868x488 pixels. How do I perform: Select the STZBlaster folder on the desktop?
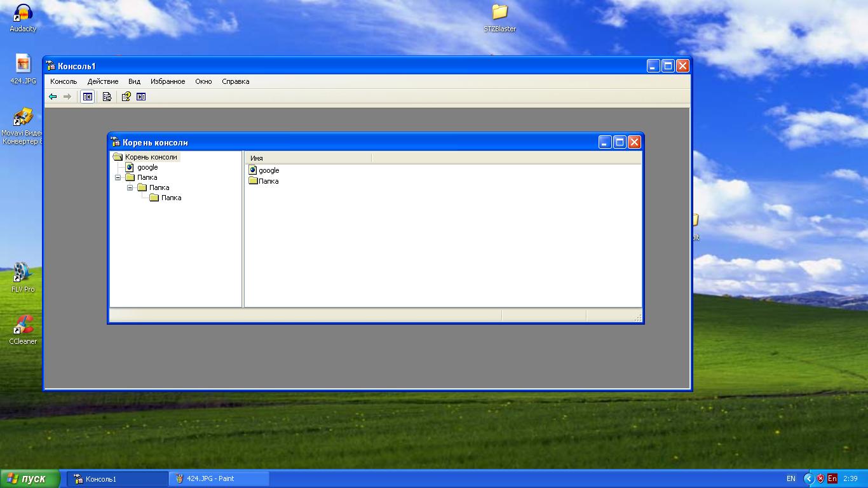pyautogui.click(x=500, y=18)
